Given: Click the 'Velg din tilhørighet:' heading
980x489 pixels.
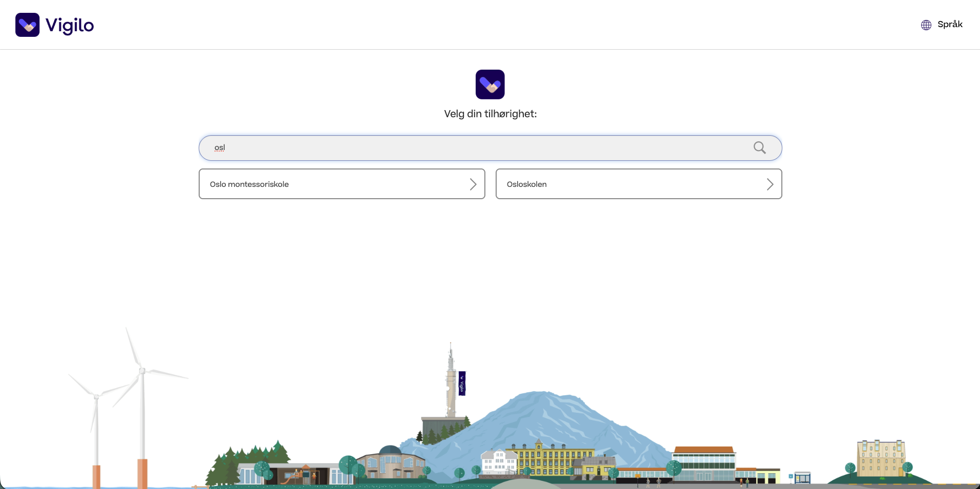Looking at the screenshot, I should pos(491,114).
